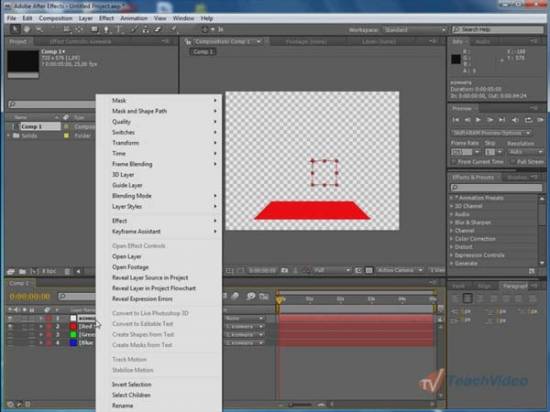Open the Composition menu in menu bar
The image size is (550, 412).
[x=56, y=18]
